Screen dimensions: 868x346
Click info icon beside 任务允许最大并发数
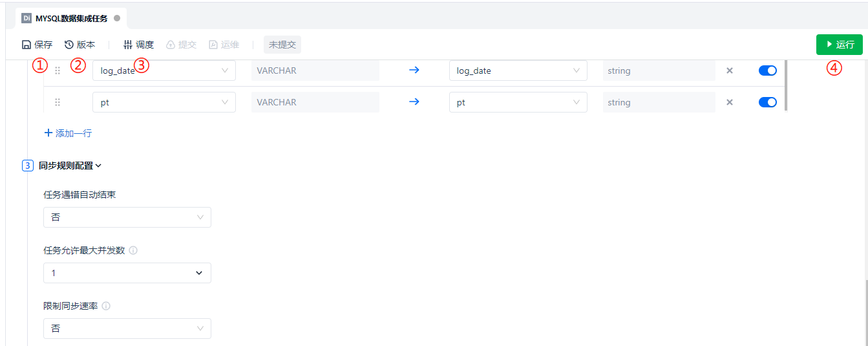tap(133, 250)
